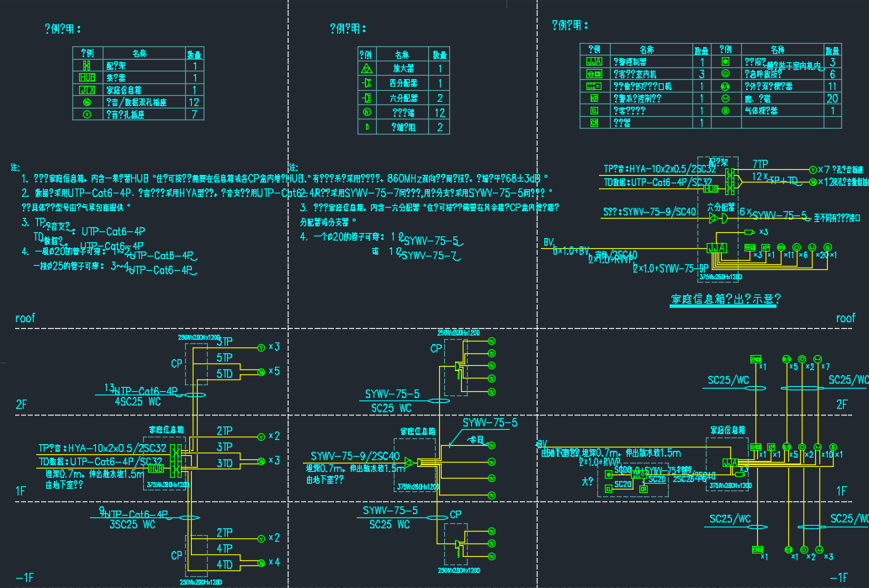
Task: Click the 13 UTP-Cat6-4P cable label
Action: click(141, 389)
